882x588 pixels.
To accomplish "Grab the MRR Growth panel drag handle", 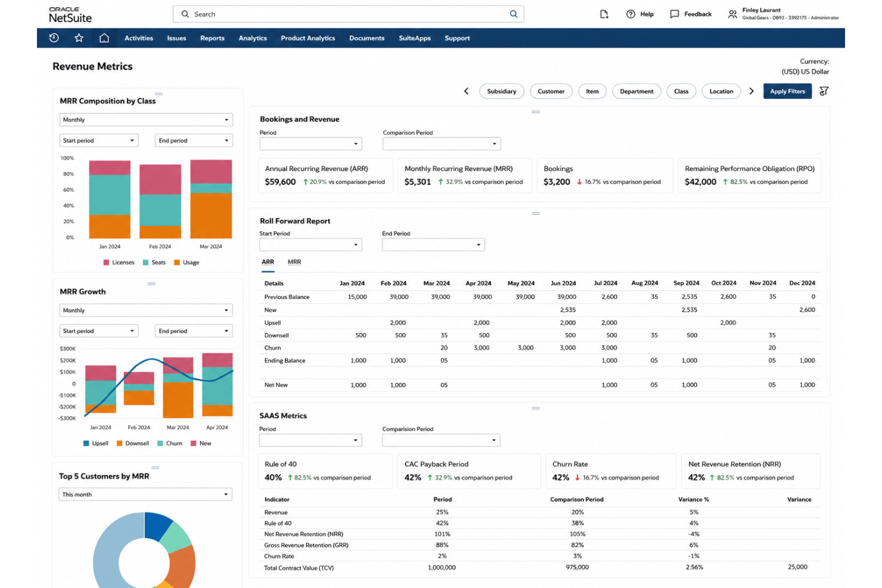I will [x=151, y=284].
